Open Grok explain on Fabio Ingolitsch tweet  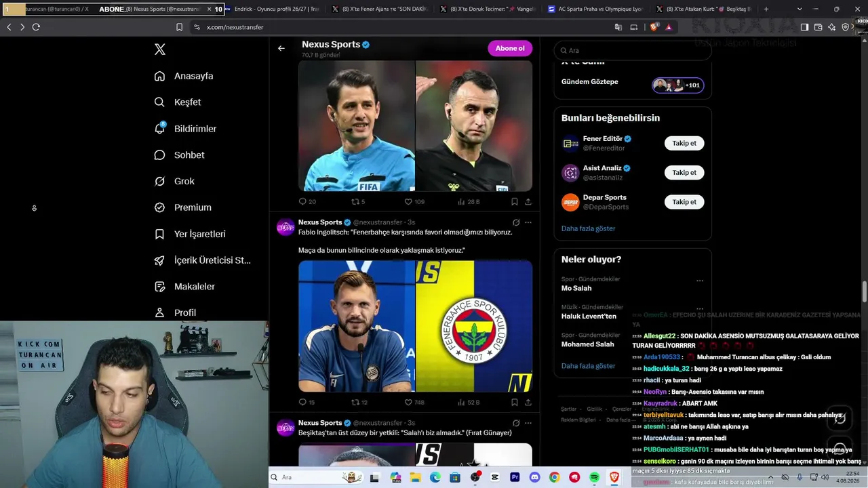pos(516,222)
